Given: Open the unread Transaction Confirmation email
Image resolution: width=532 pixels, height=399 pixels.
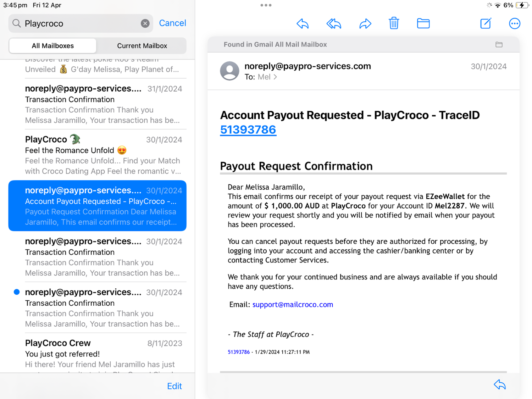Looking at the screenshot, I should pos(103,307).
